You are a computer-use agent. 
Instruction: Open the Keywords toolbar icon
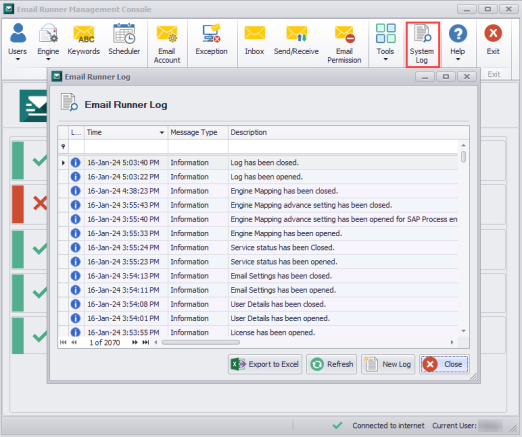tap(84, 34)
